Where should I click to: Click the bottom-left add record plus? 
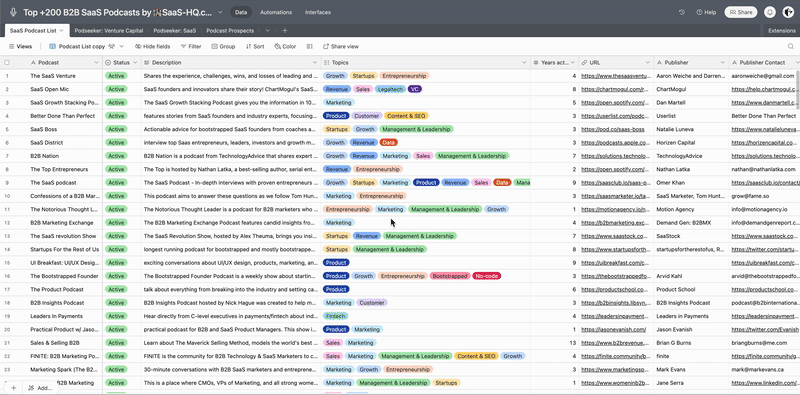pyautogui.click(x=14, y=388)
